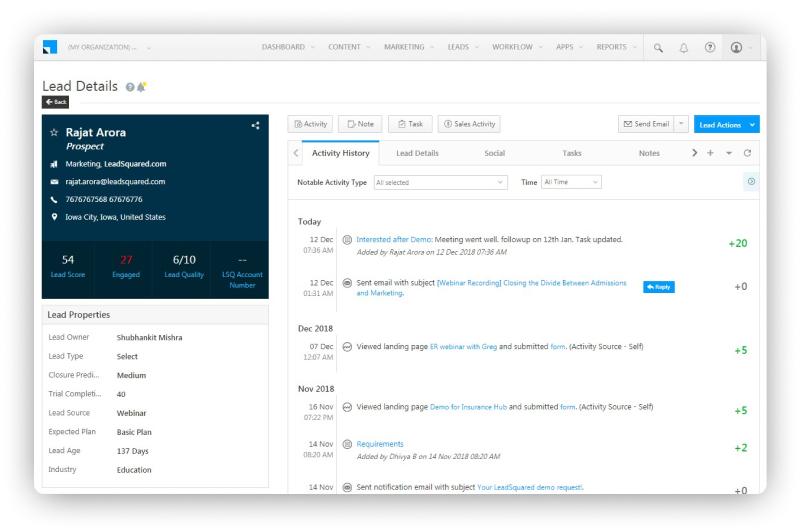Open the search magnifier icon
The image size is (800, 528).
(x=658, y=47)
